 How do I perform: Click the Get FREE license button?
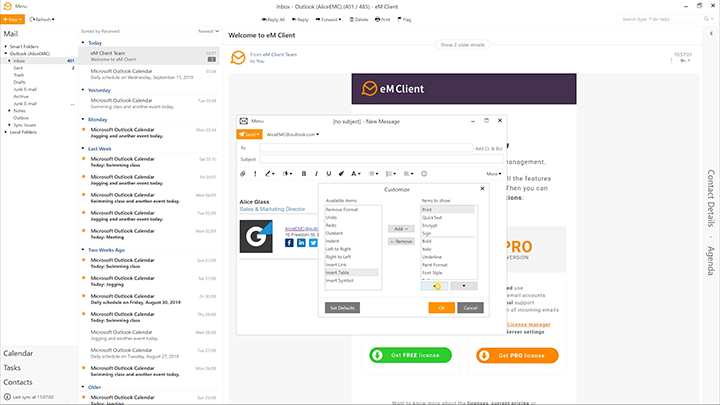(411, 355)
